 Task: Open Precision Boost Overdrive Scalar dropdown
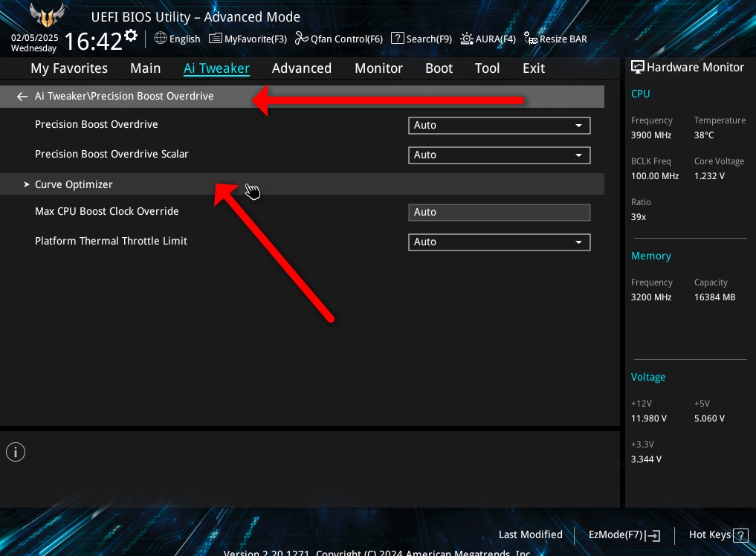(x=499, y=155)
